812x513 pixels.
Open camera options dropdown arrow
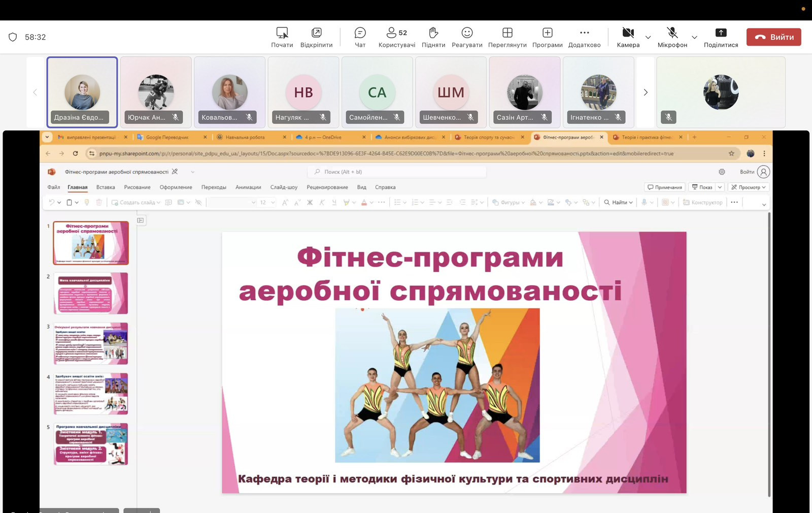[648, 37]
